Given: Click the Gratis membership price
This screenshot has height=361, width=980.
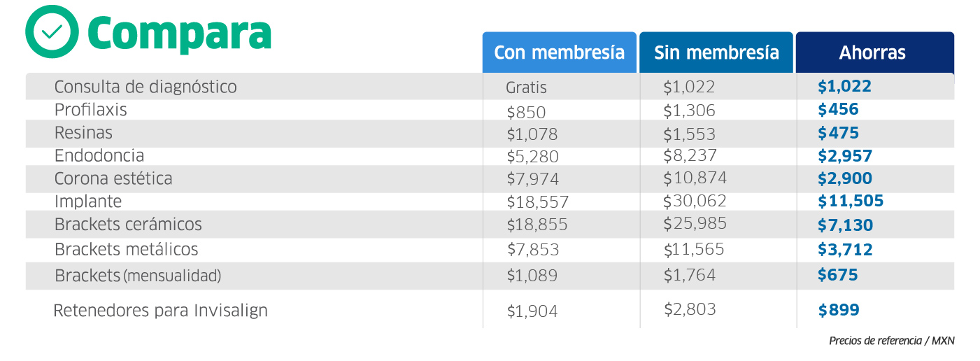Looking at the screenshot, I should 526,88.
